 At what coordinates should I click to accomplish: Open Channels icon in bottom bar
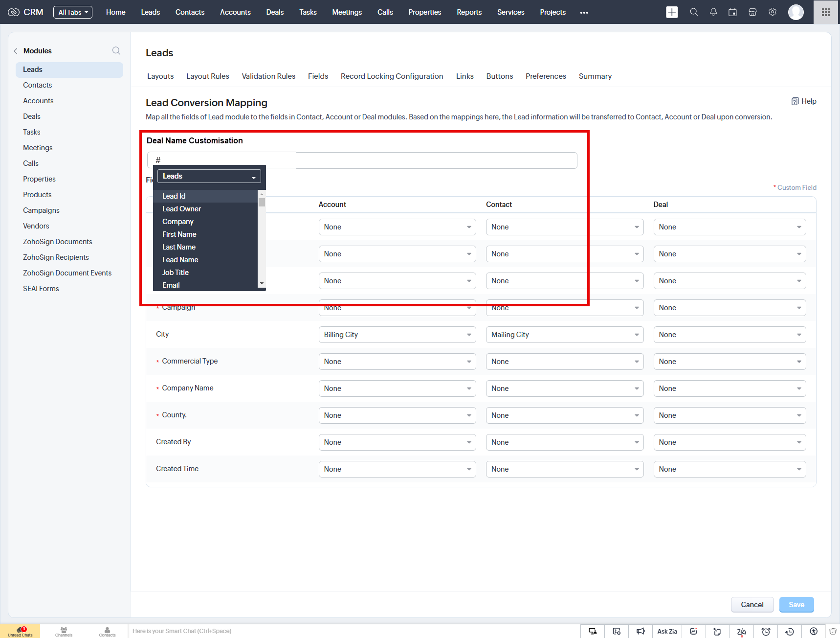(64, 631)
